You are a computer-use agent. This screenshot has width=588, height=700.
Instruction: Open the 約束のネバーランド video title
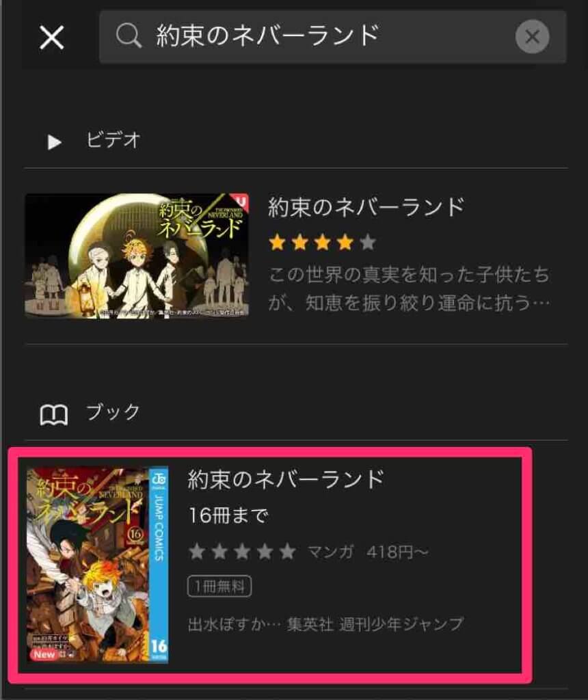click(x=366, y=207)
